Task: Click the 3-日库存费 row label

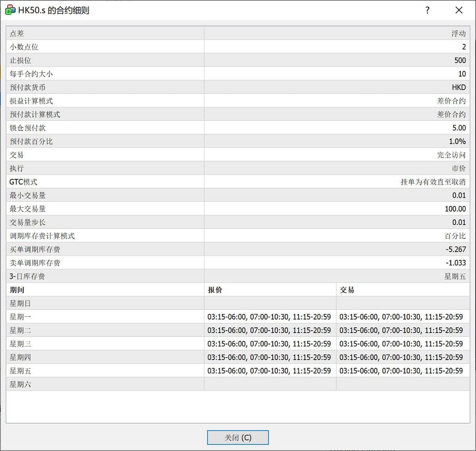Action: tap(27, 276)
